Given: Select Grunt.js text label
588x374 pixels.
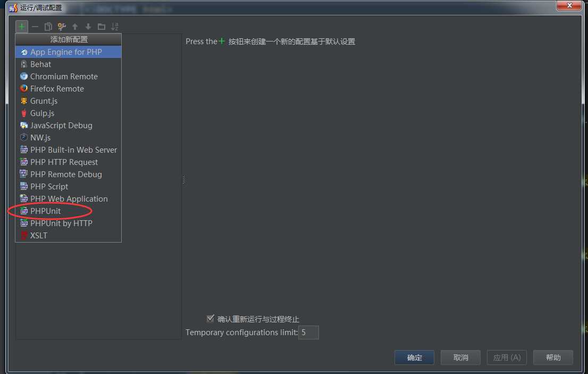Looking at the screenshot, I should (44, 101).
